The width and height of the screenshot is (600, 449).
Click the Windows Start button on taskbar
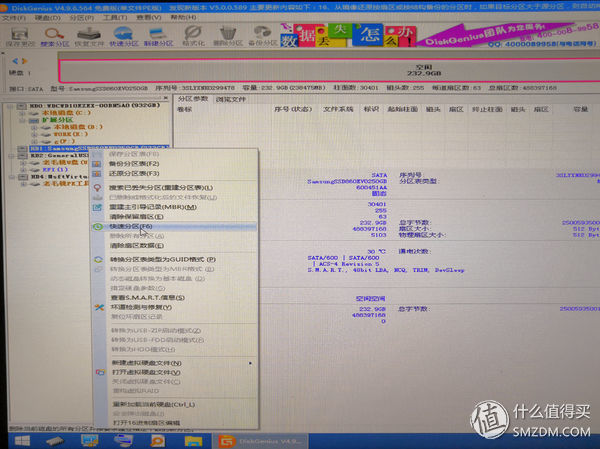point(22,441)
